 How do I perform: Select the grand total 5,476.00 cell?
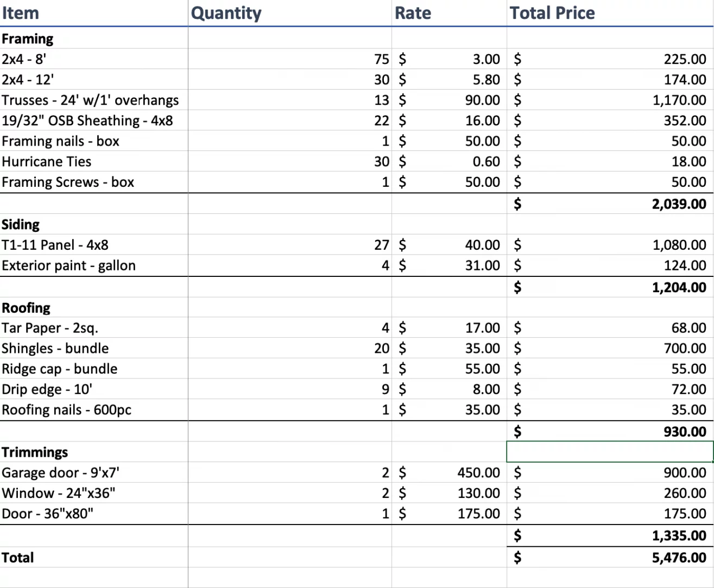610,557
